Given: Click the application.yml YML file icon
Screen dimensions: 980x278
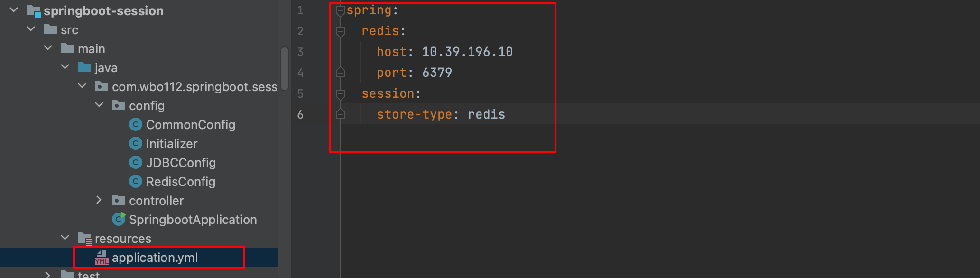Looking at the screenshot, I should 102,258.
